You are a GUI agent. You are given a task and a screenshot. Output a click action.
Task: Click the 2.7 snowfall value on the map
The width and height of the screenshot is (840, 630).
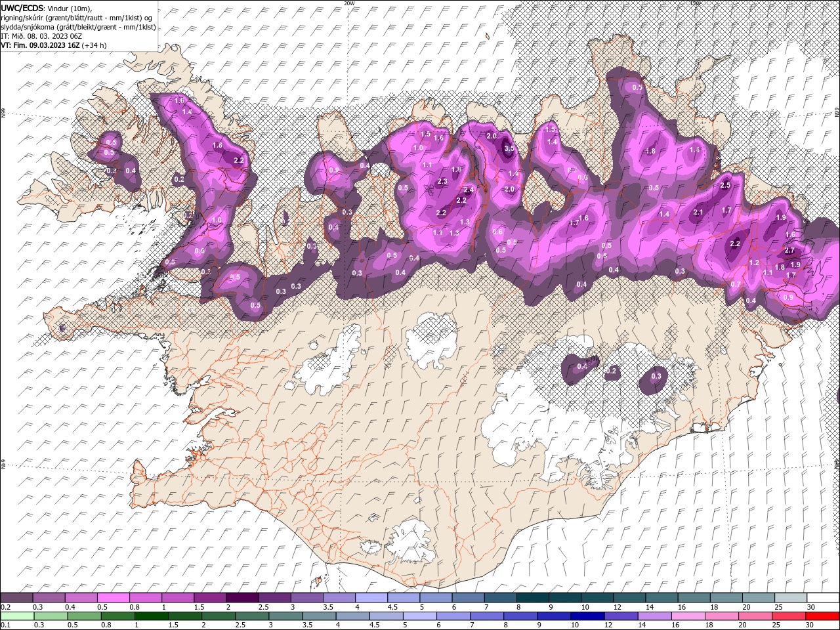pos(789,250)
